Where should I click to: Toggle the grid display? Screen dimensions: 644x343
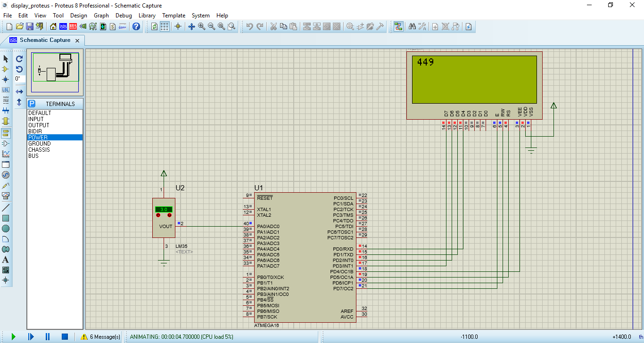click(163, 26)
